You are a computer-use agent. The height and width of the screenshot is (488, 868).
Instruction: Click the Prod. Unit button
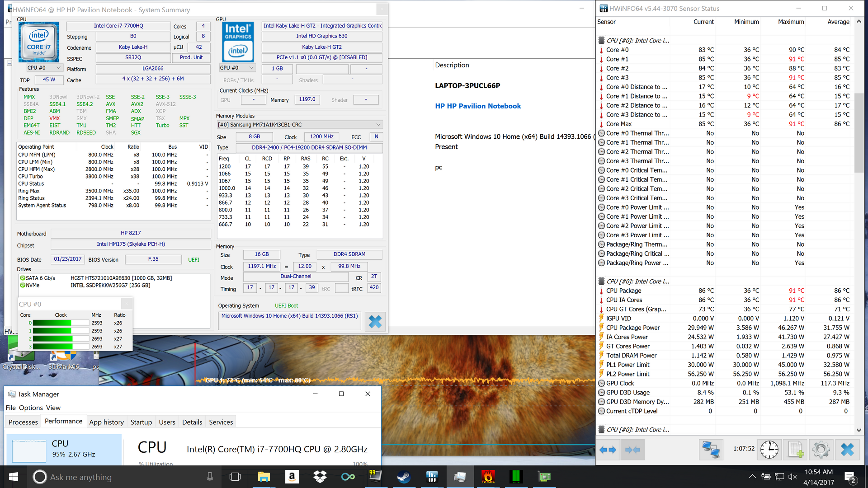pos(191,57)
